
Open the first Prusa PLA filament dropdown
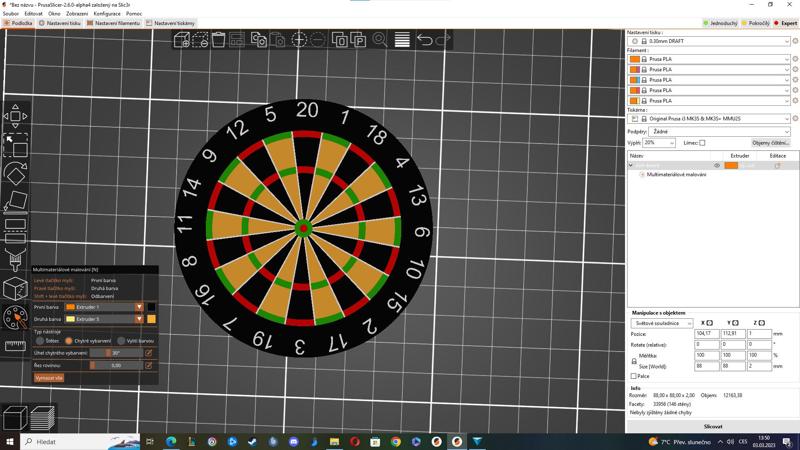pos(709,59)
